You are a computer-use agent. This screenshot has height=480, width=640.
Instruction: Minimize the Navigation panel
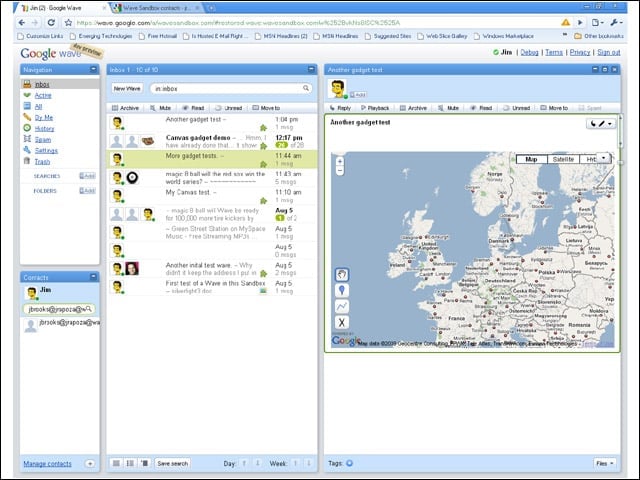tap(93, 69)
